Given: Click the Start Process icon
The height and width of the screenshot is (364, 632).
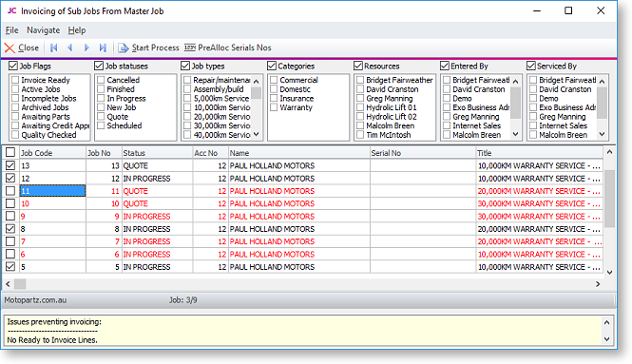Looking at the screenshot, I should click(x=124, y=48).
